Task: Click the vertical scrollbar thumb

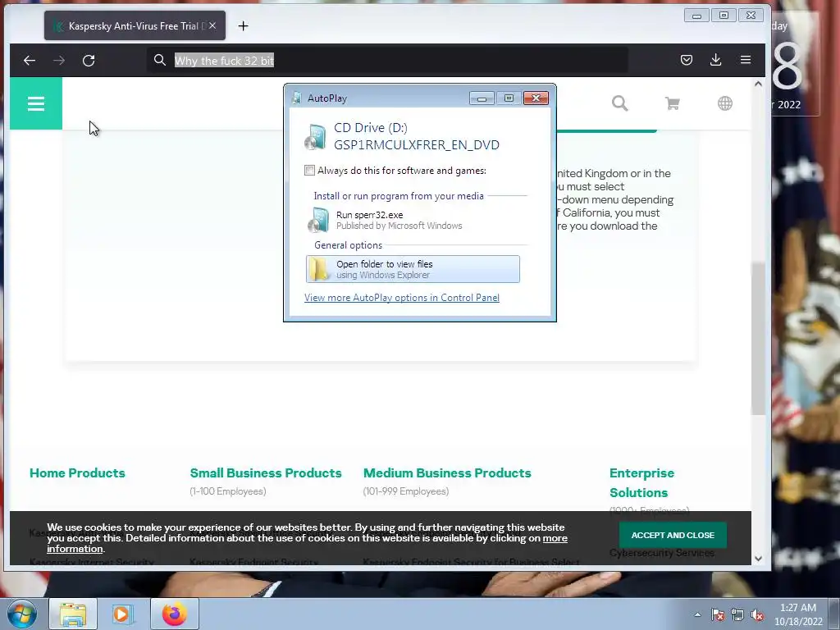Action: pyautogui.click(x=758, y=339)
